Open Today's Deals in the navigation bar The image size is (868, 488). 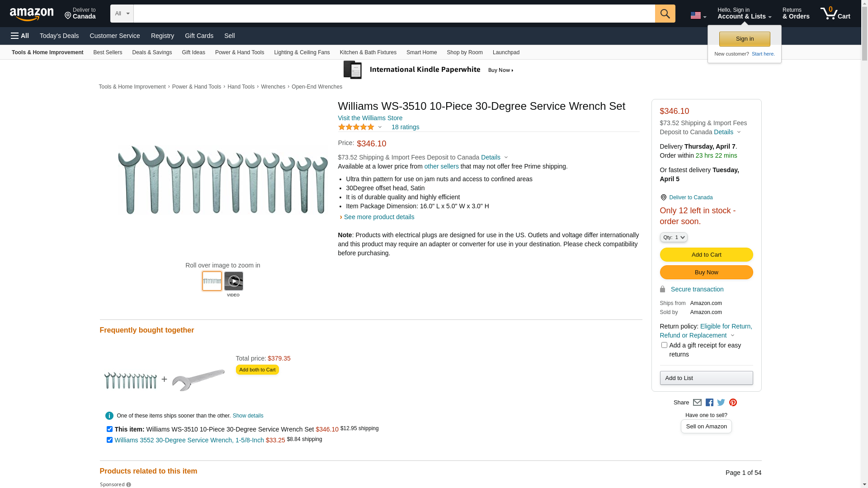pos(59,36)
